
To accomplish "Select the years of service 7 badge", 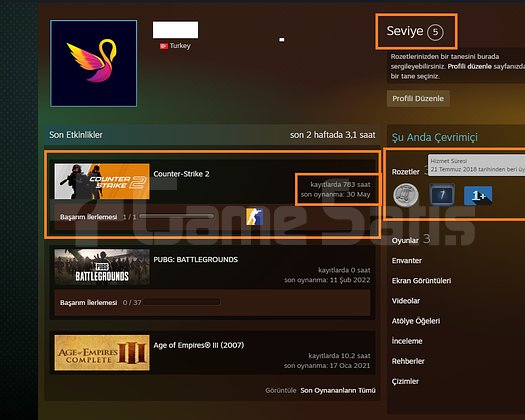I will [442, 195].
